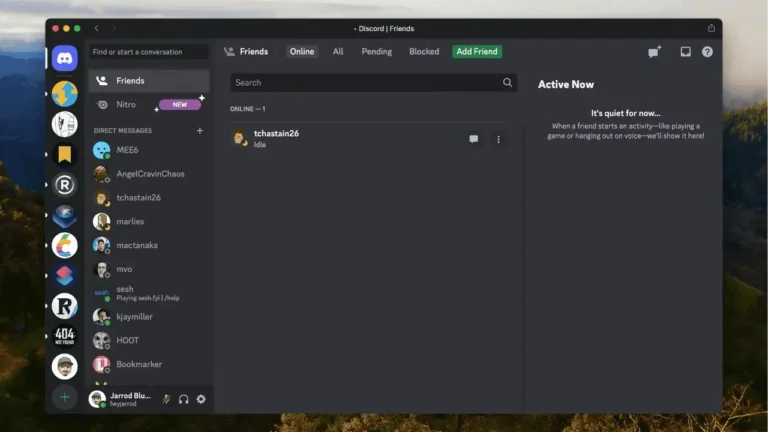Open the marlies direct message
The height and width of the screenshot is (432, 768).
[149, 221]
